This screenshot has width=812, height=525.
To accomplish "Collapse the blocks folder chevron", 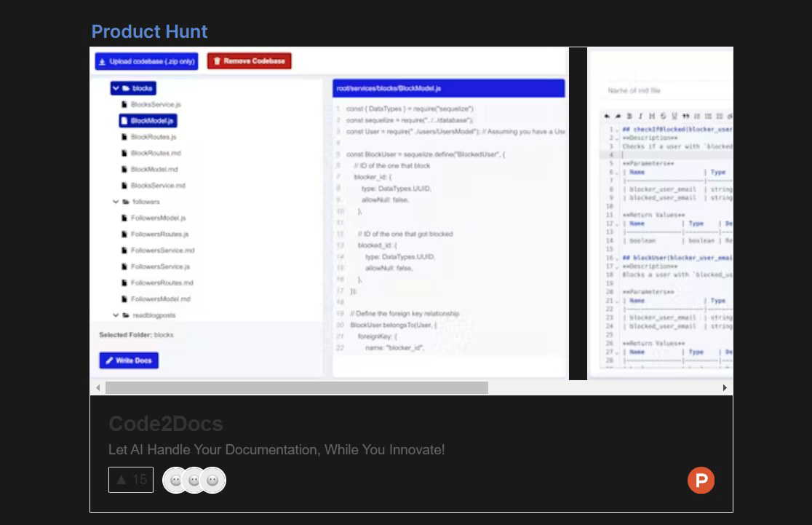I will [116, 88].
